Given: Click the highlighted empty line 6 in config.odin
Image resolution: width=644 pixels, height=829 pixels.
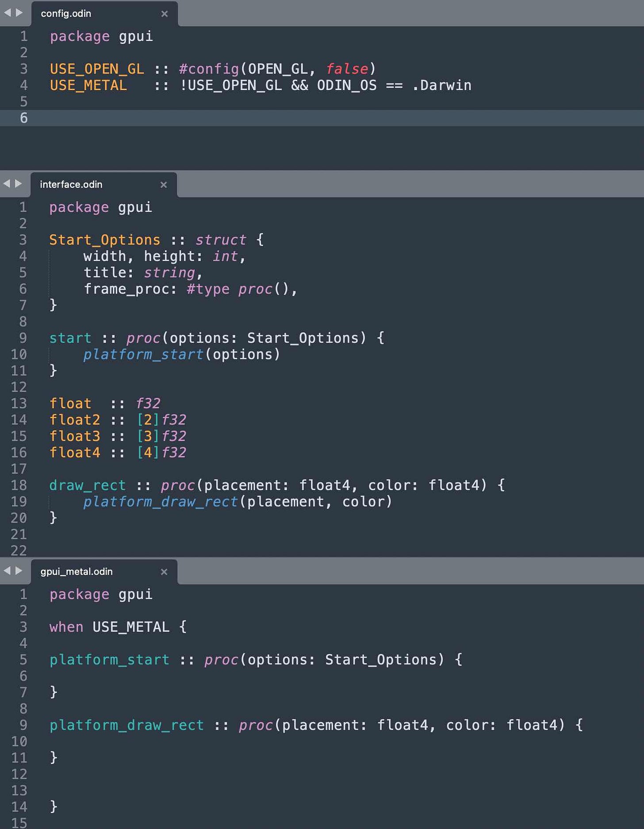Looking at the screenshot, I should coord(322,118).
